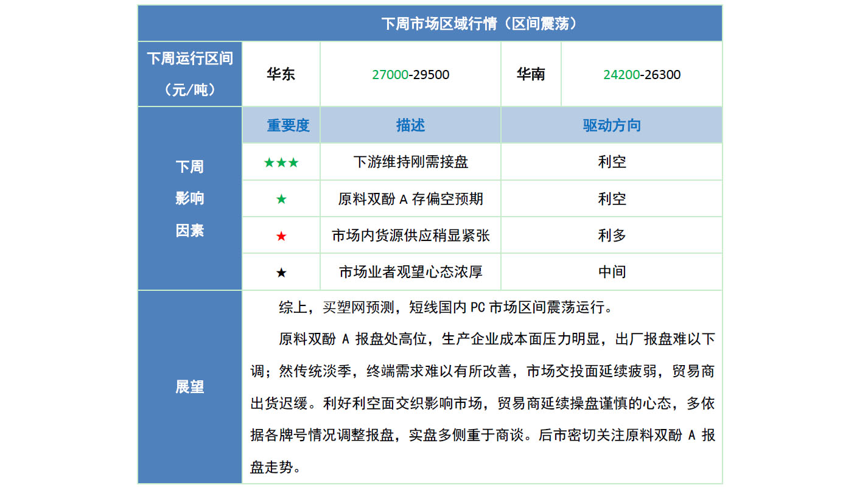
Task: Click the single green star
Action: click(x=281, y=199)
